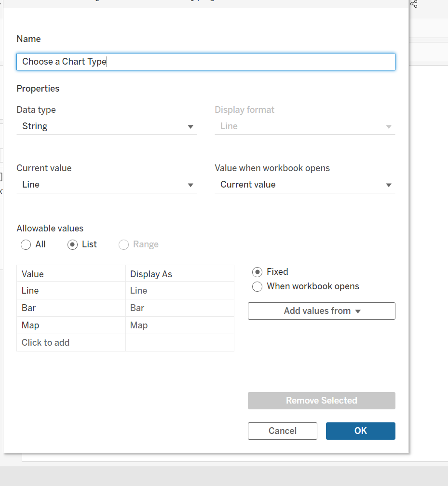Edit the Display As cell for Line
This screenshot has height=486, width=448.
pos(179,291)
